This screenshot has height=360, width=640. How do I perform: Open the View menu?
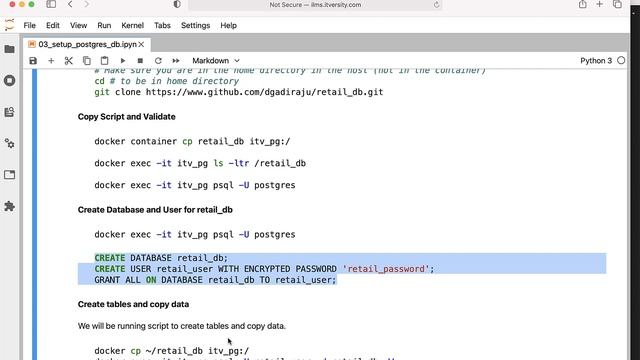click(78, 25)
